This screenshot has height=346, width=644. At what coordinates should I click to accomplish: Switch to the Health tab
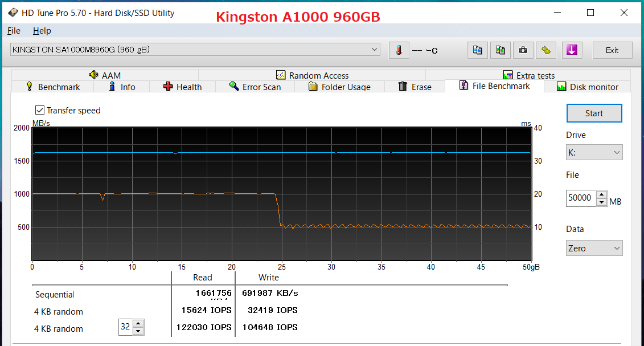[182, 87]
